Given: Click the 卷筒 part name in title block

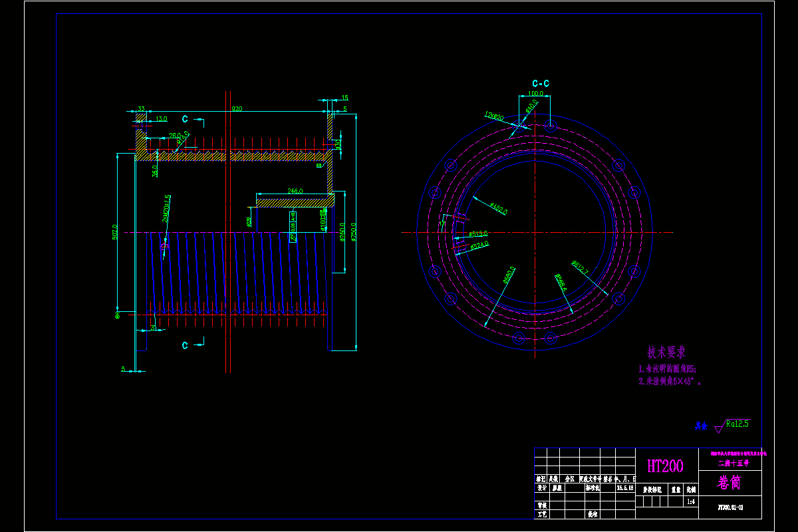Looking at the screenshot, I should (730, 482).
